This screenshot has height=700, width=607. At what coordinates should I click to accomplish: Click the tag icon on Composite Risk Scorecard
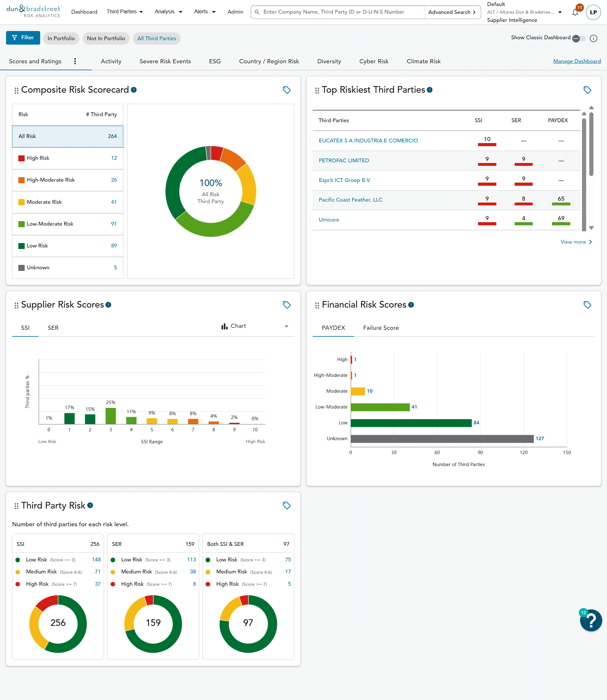[x=286, y=90]
